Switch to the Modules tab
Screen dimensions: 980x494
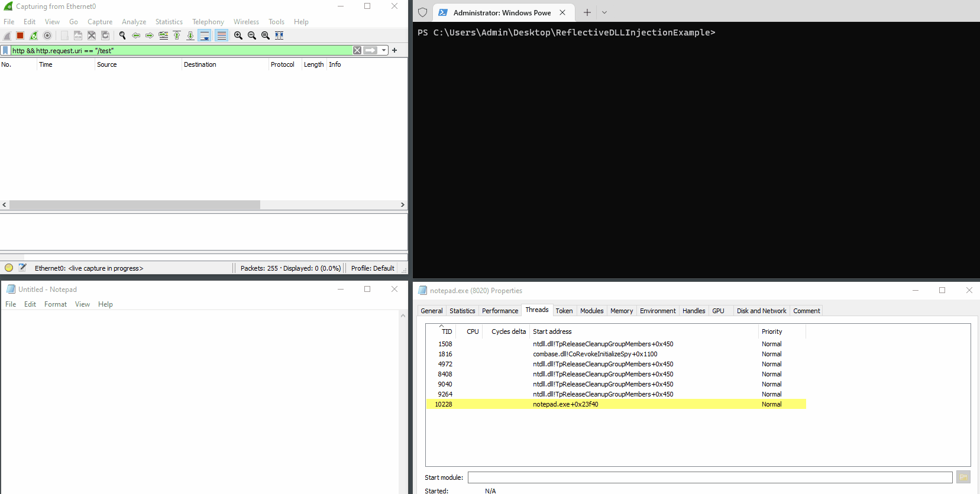click(x=591, y=311)
